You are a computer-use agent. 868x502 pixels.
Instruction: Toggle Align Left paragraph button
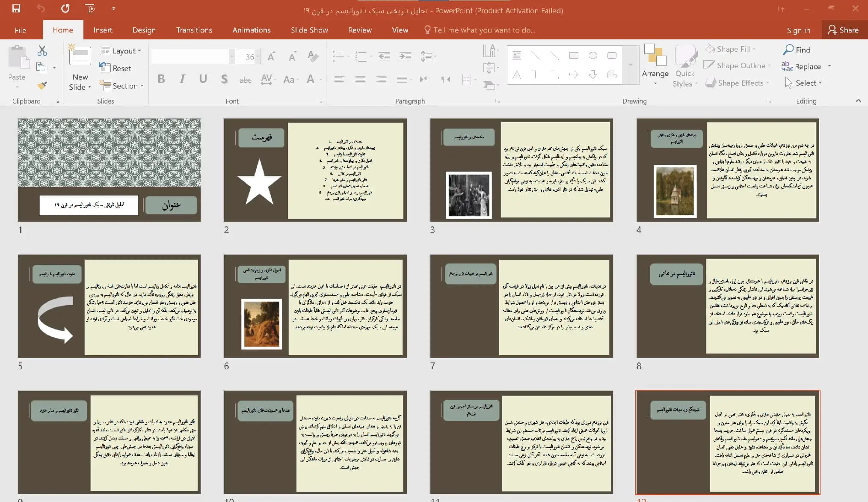pos(339,79)
